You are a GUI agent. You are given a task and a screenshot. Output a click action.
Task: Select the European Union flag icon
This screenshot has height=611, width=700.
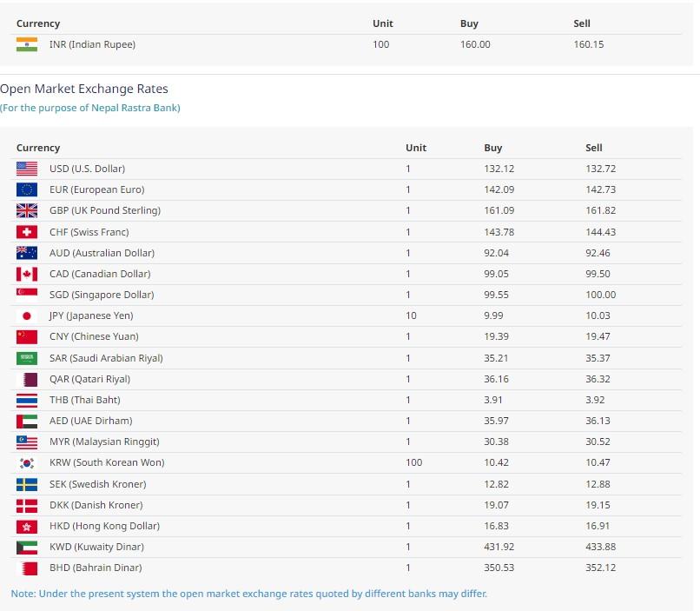tap(27, 189)
